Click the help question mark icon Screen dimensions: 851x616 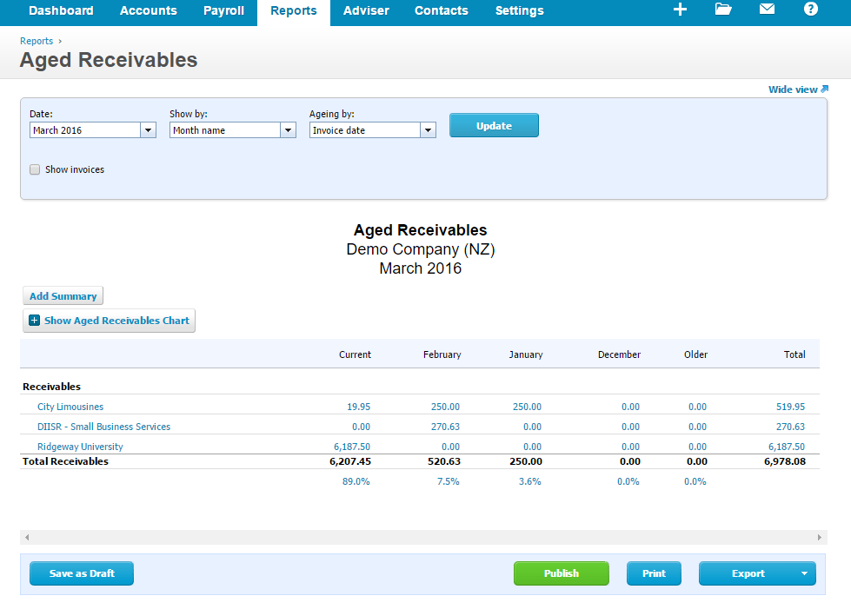click(x=811, y=10)
